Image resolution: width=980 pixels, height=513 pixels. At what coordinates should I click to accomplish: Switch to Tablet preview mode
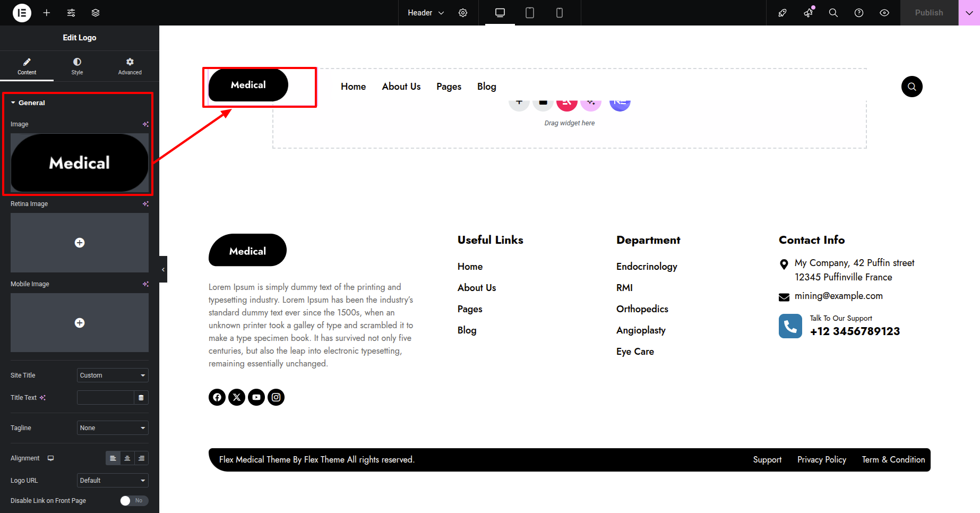click(530, 13)
